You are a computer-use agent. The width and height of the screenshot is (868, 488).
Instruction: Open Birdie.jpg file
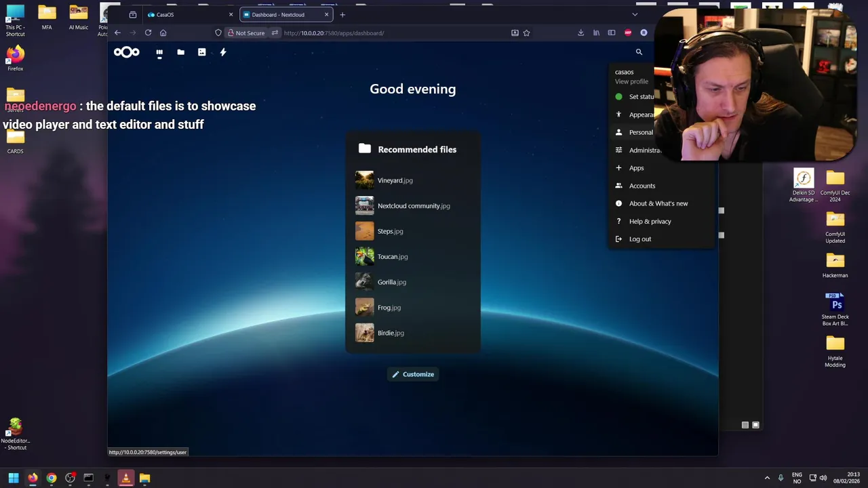pos(413,333)
